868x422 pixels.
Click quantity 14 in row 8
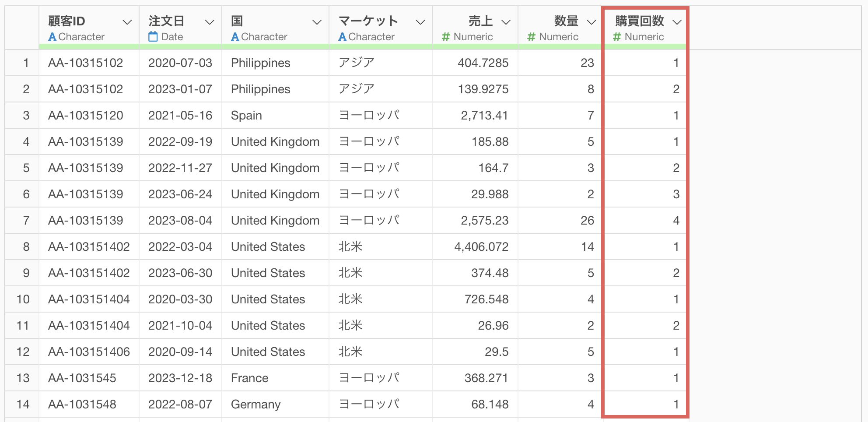coord(588,247)
